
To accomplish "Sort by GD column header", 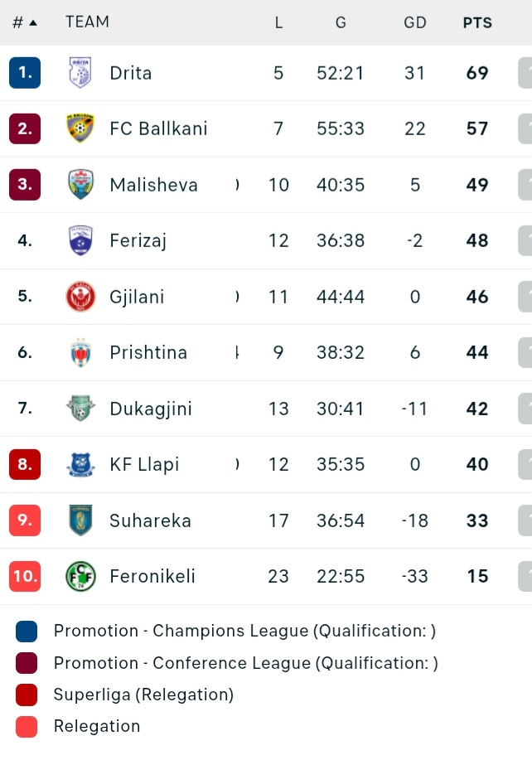I will (415, 22).
